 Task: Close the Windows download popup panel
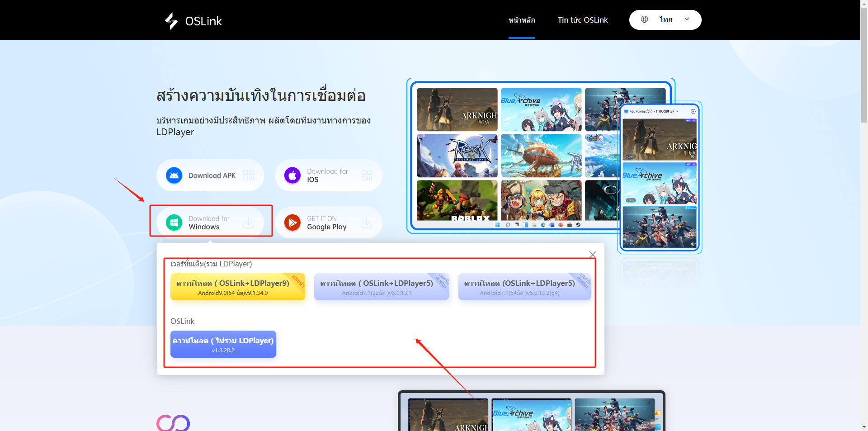[593, 254]
